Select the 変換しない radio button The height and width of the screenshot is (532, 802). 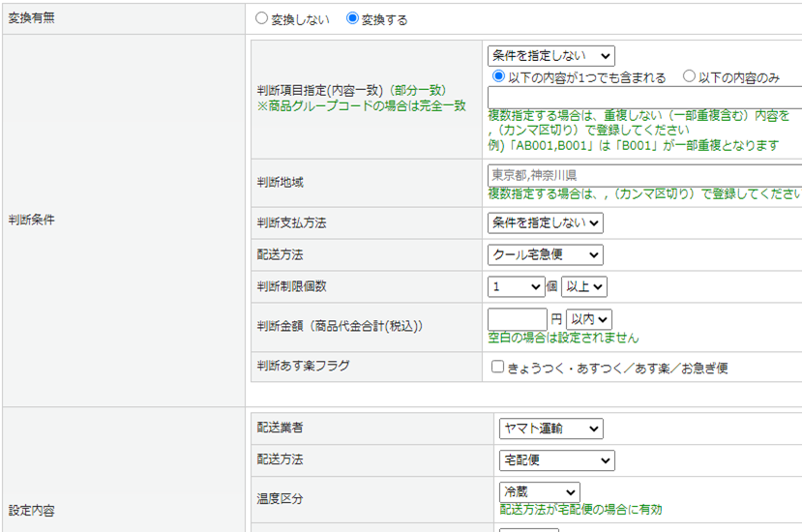[x=261, y=18]
